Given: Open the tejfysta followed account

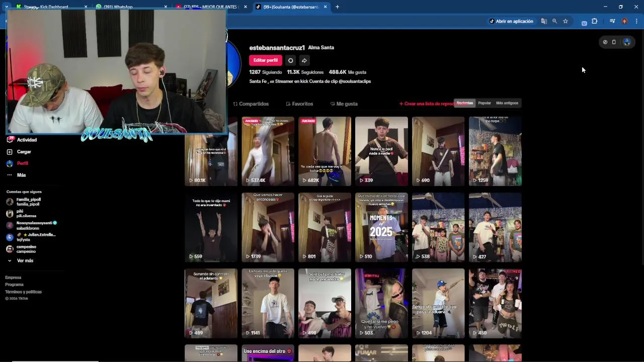Looking at the screenshot, I should click(30, 237).
